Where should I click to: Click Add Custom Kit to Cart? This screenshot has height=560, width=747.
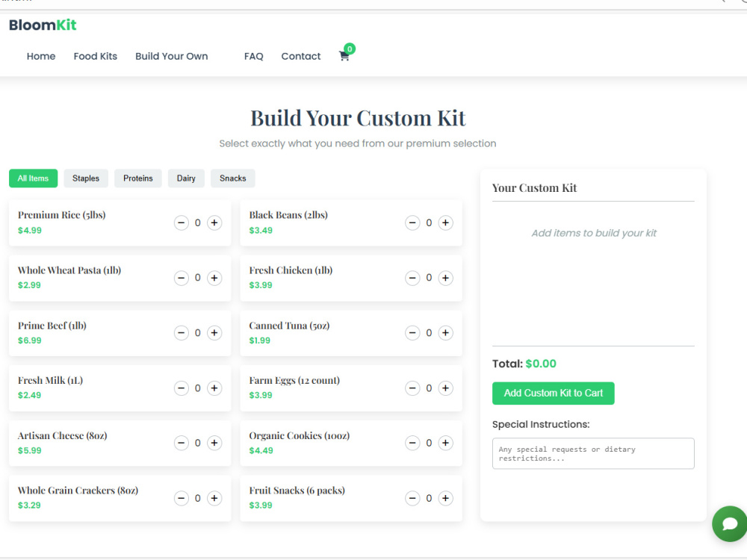553,393
